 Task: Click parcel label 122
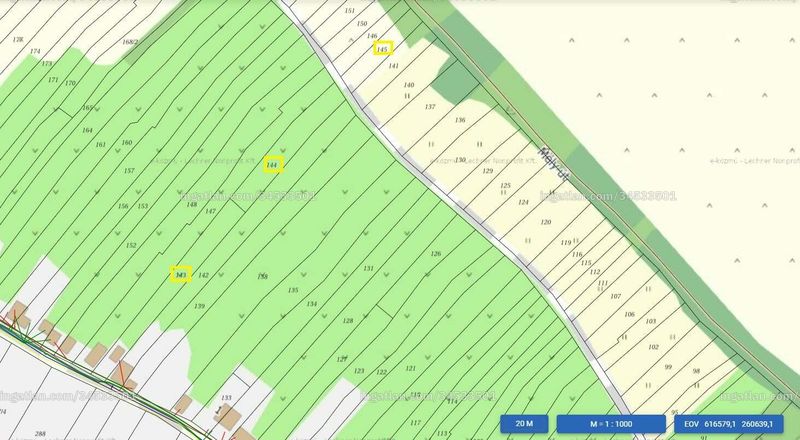coord(382,372)
